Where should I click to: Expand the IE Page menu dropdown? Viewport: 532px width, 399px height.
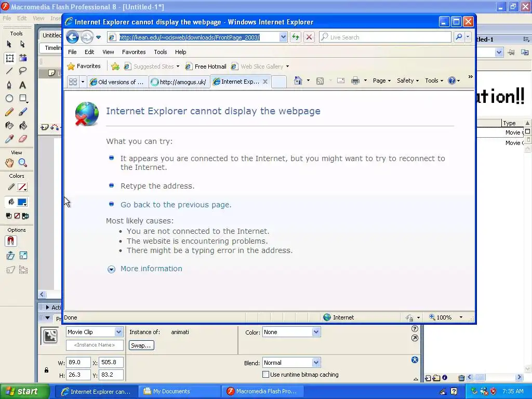click(x=382, y=81)
